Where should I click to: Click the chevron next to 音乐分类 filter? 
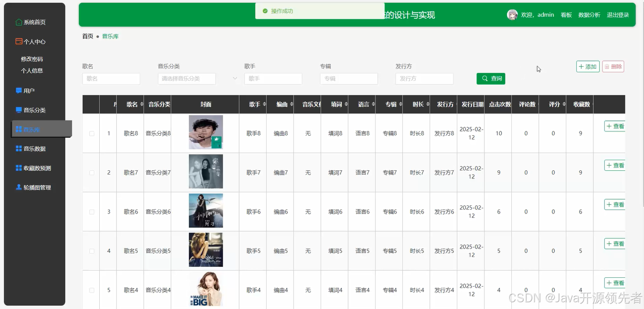pos(235,79)
